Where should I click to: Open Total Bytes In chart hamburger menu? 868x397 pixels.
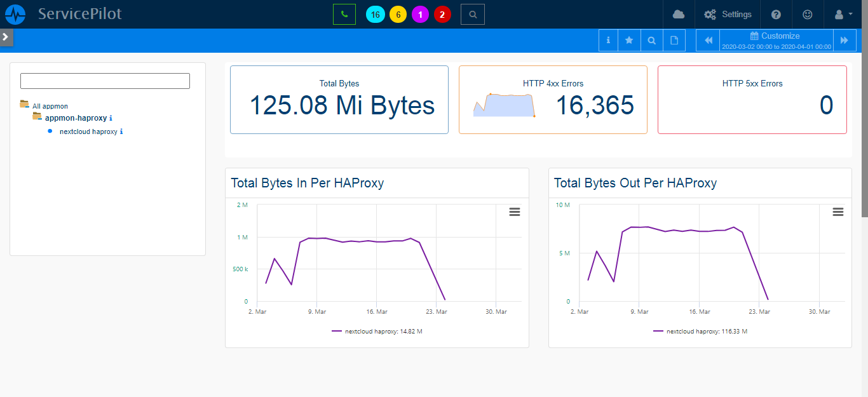[x=515, y=212]
